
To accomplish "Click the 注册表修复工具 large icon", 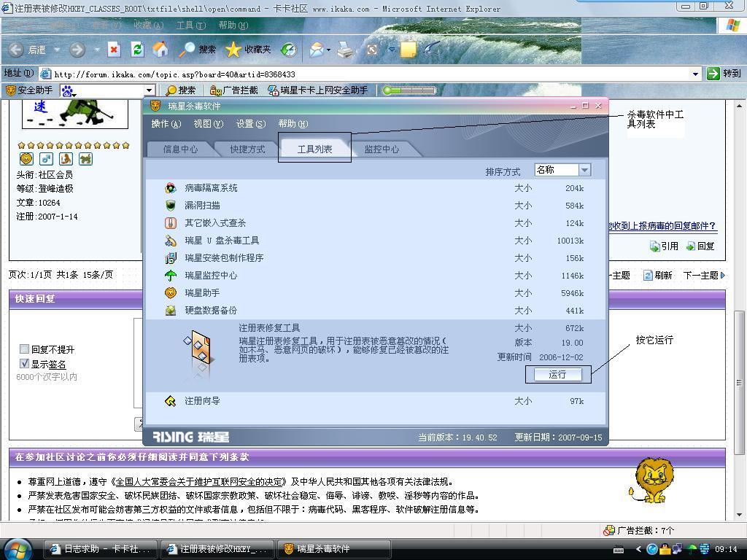I will (x=198, y=351).
